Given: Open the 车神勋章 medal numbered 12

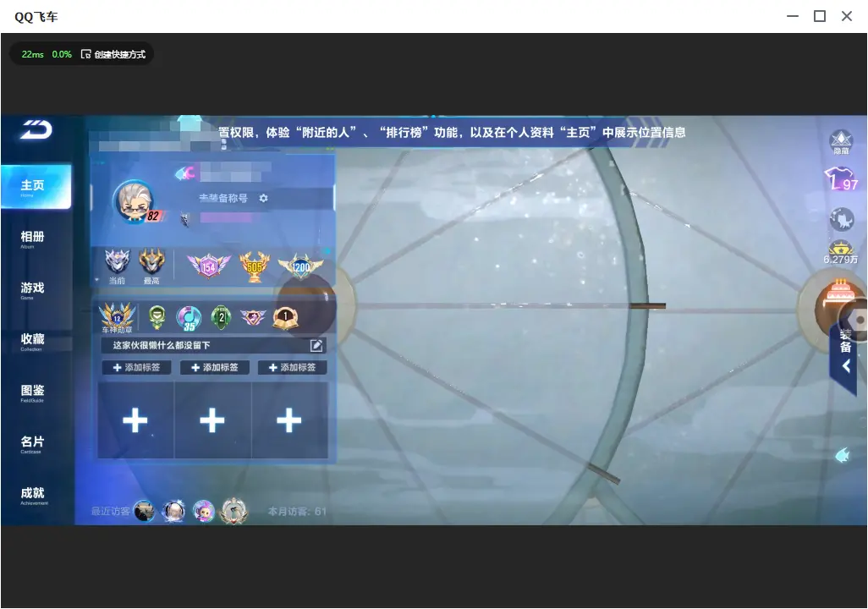Looking at the screenshot, I should pos(117,317).
